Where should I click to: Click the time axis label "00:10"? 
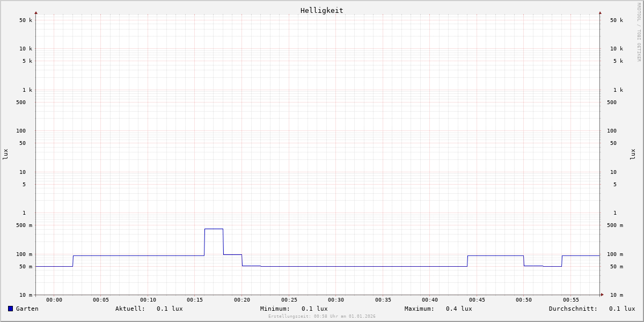tap(148, 300)
